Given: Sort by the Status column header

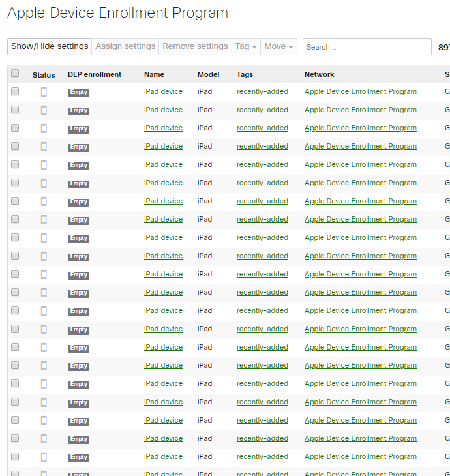Looking at the screenshot, I should 44,75.
